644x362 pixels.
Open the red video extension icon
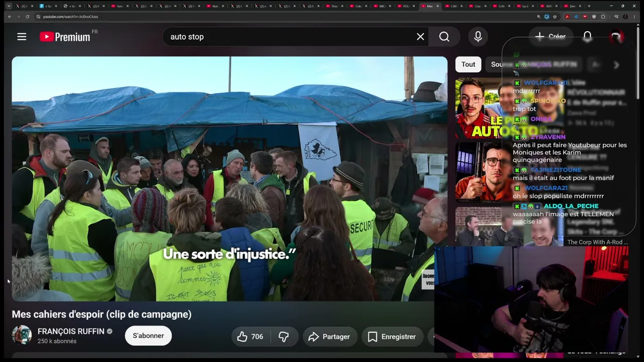585,17
